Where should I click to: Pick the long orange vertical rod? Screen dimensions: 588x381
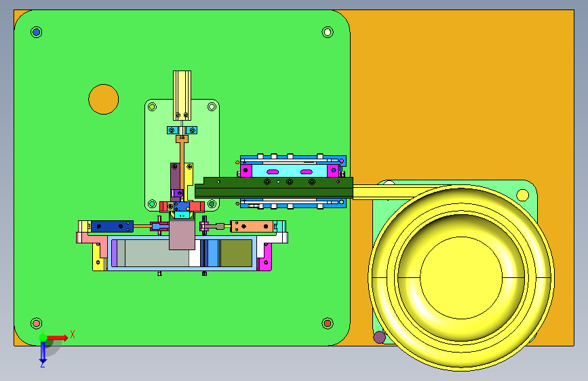182,163
